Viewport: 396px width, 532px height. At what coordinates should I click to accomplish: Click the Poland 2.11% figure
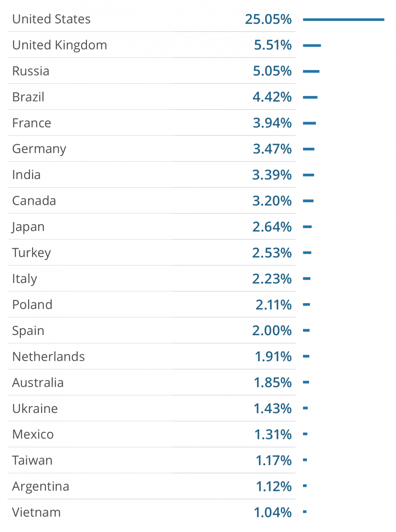pos(274,305)
